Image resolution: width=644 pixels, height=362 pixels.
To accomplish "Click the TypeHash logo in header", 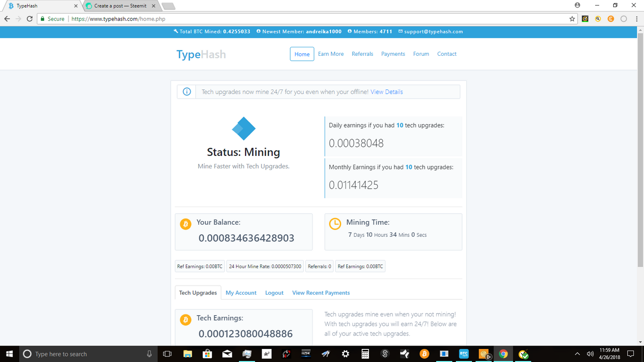I will pyautogui.click(x=201, y=54).
